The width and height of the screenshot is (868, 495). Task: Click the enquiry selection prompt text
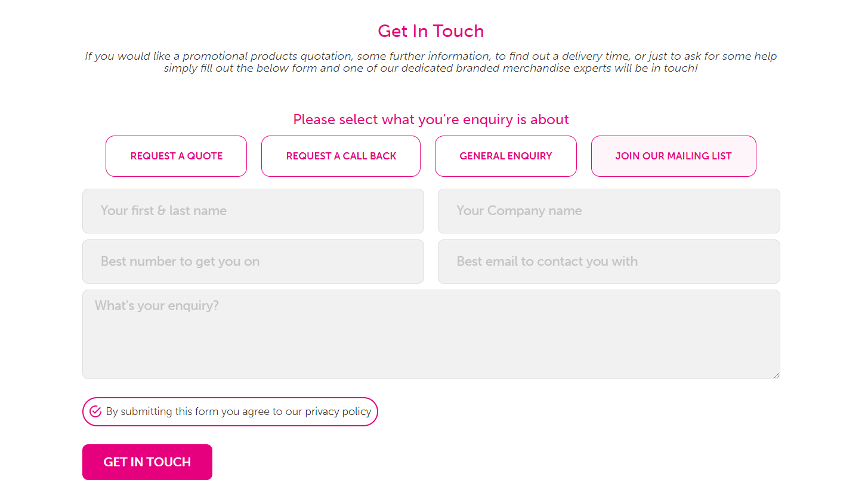[431, 119]
